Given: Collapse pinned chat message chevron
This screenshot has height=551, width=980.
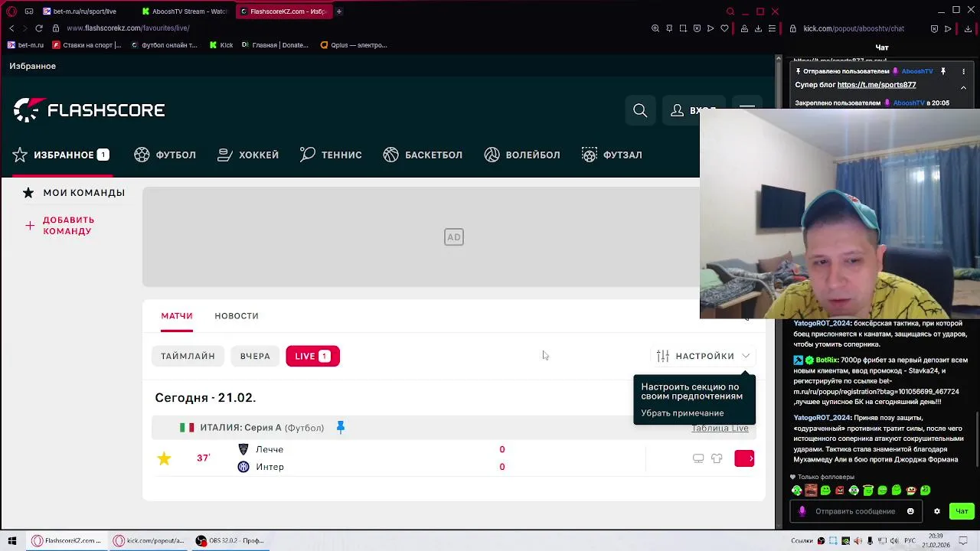Looking at the screenshot, I should [963, 88].
